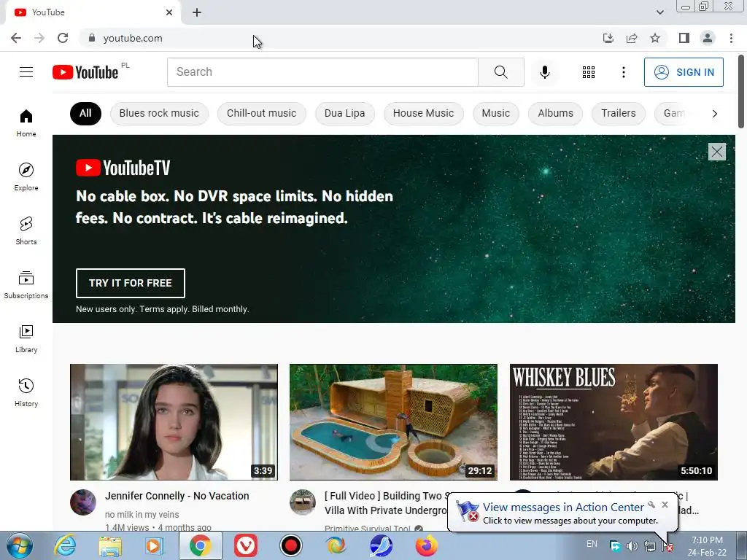Open History in the sidebar
Viewport: 747px width, 560px height.
(x=26, y=392)
